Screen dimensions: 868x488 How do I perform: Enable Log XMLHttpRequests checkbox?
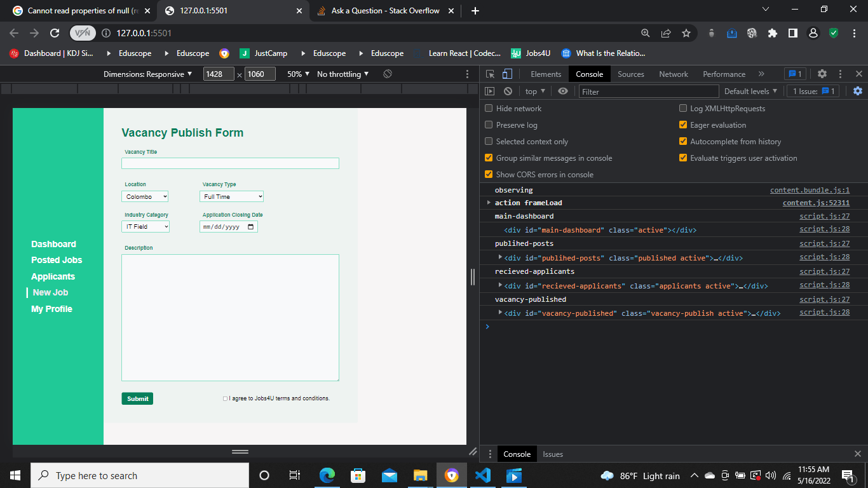click(x=683, y=109)
